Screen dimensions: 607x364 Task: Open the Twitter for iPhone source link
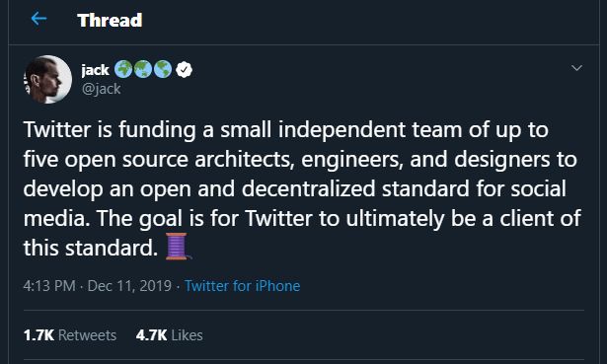click(243, 286)
